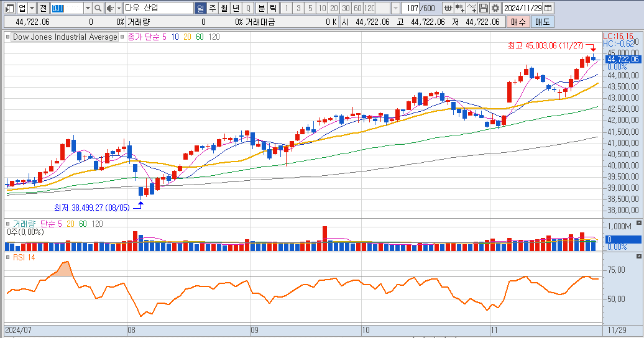The height and width of the screenshot is (338, 644).
Task: Select the 1 interval button
Action: (x=287, y=8)
